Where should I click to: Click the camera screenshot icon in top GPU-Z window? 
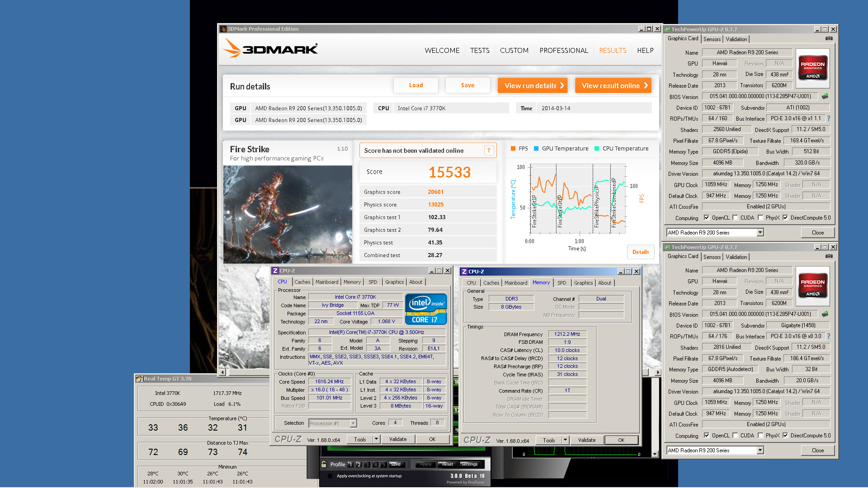(x=829, y=38)
